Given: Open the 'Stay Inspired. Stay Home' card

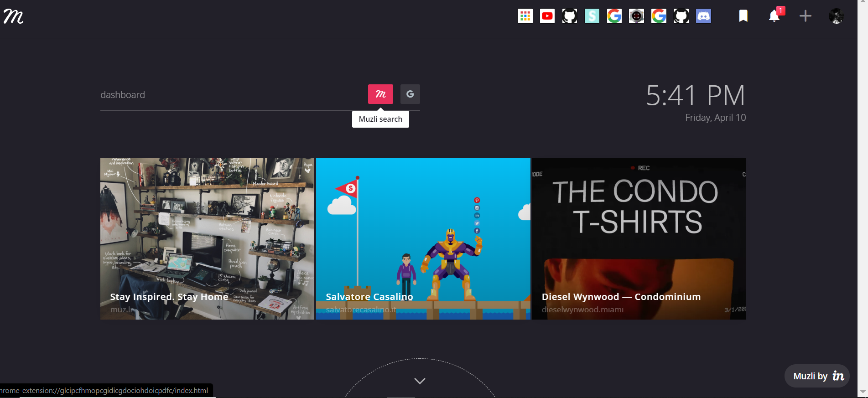Looking at the screenshot, I should [x=207, y=239].
